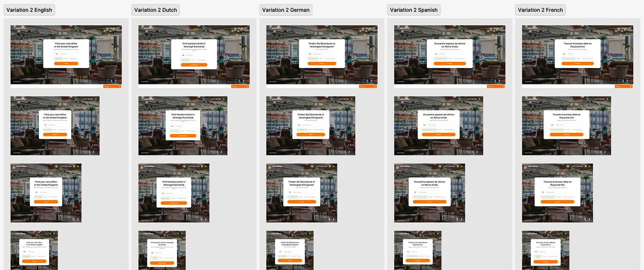This screenshot has width=644, height=270.
Task: Open country flag selector in Dutch first frame
Action: point(183,55)
